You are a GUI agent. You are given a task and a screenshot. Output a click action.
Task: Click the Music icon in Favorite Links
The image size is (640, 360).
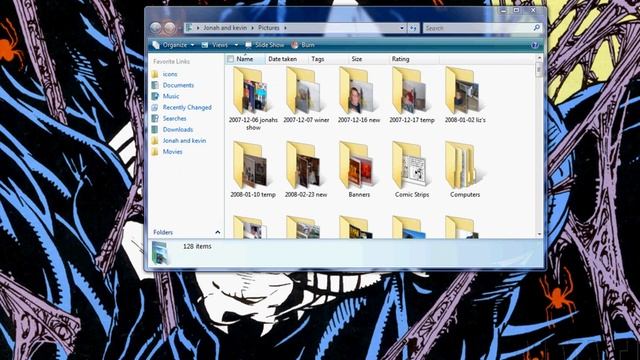tap(155, 96)
